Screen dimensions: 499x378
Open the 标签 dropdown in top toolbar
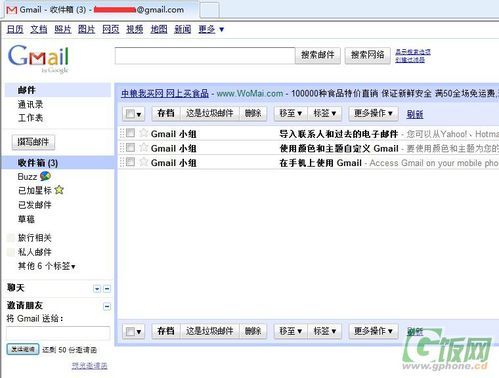click(x=324, y=113)
